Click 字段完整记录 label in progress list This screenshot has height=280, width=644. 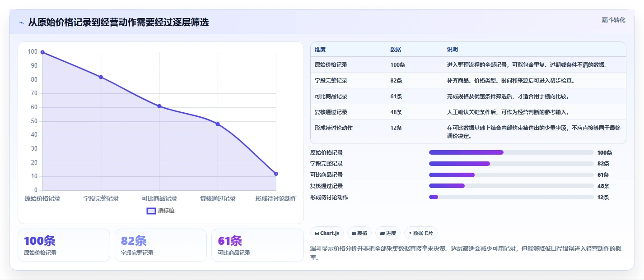pyautogui.click(x=327, y=164)
